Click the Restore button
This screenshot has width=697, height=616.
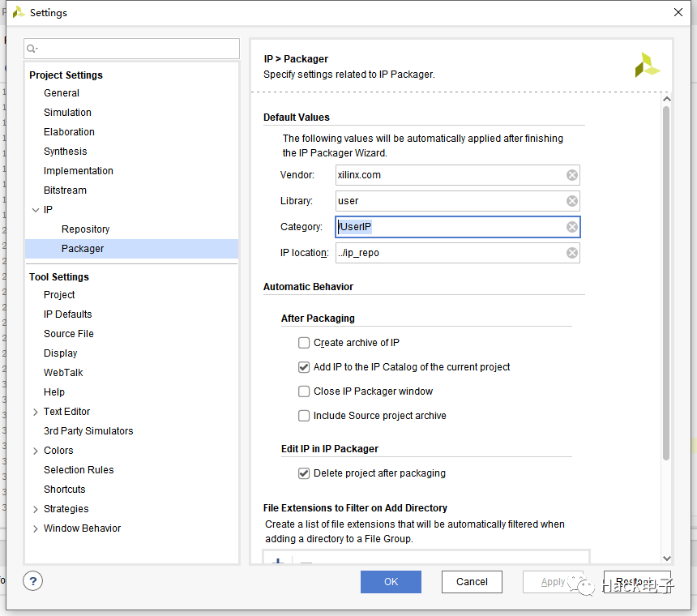637,582
